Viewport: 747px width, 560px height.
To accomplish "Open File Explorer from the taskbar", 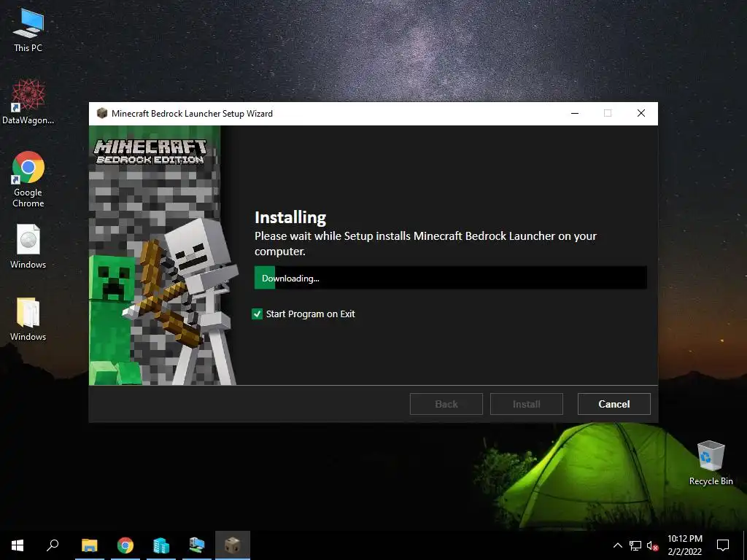I will [x=90, y=545].
